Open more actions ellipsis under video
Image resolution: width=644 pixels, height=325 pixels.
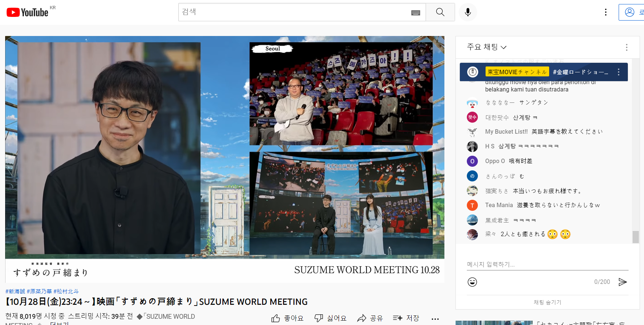click(435, 318)
